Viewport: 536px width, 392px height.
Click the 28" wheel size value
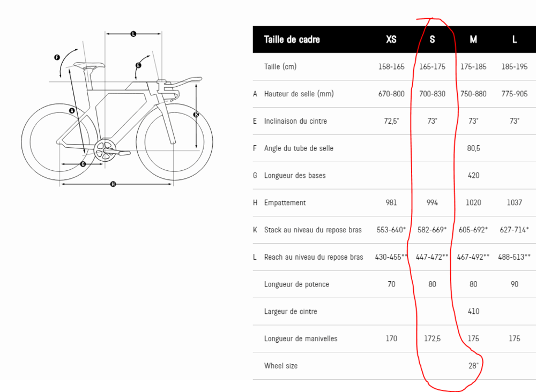coord(473,366)
